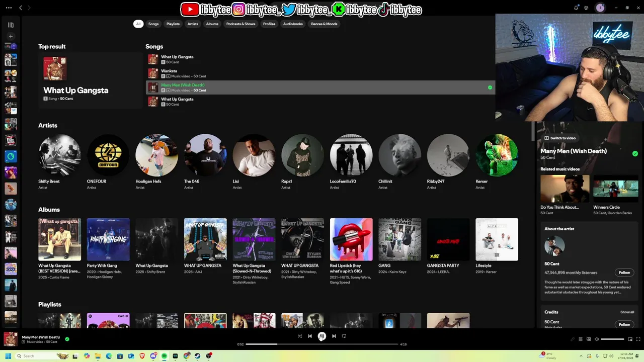Enter full screen mode in Spotify
Viewport: 644px width, 362px height.
tap(638, 339)
